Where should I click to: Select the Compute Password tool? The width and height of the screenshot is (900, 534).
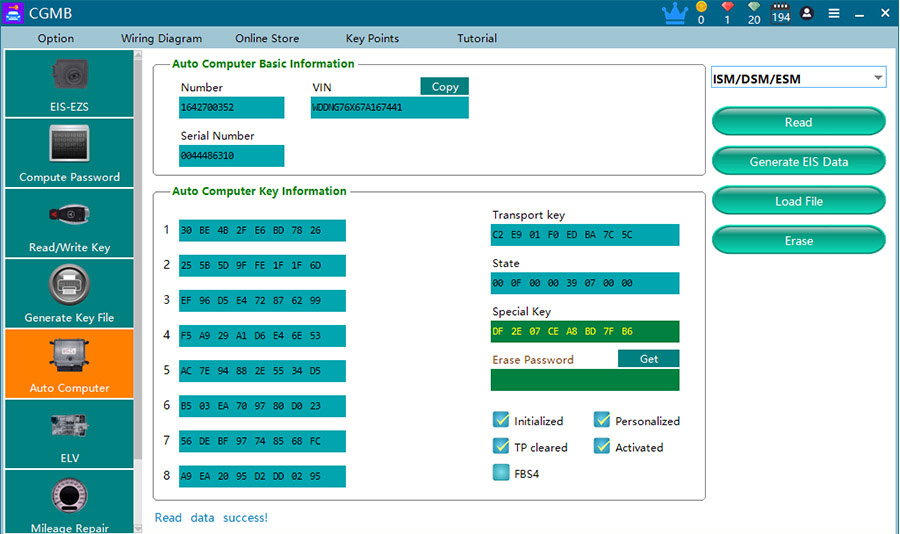69,153
